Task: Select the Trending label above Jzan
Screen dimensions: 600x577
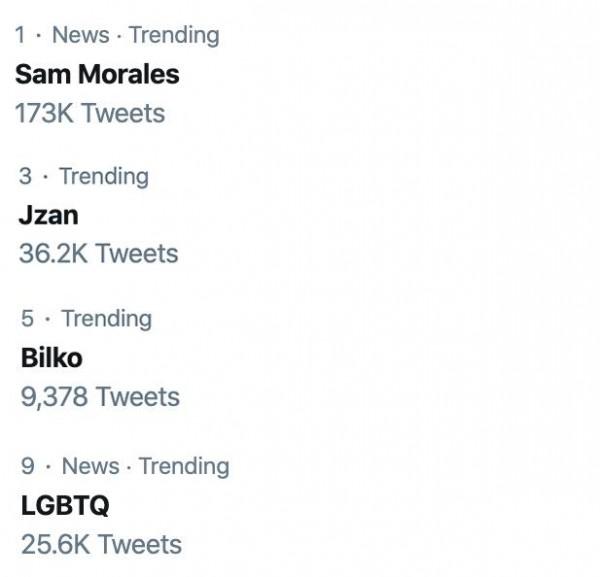Action: click(103, 177)
